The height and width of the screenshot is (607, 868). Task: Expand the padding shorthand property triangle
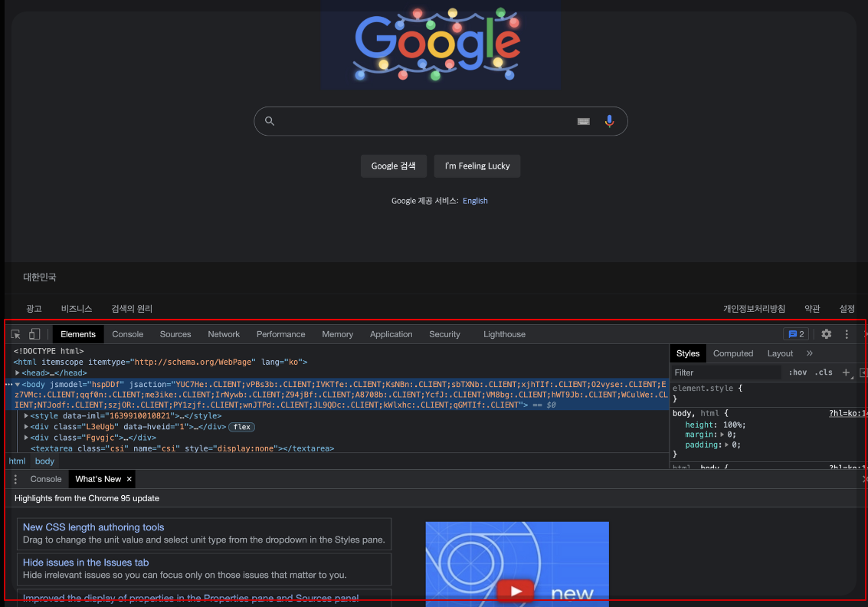click(727, 445)
